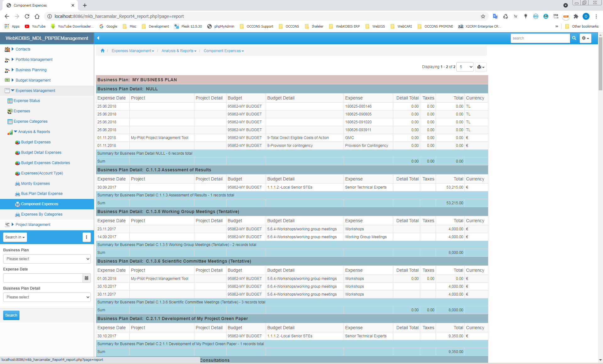
Task: Open the print/export dropdown icon
Action: [481, 67]
